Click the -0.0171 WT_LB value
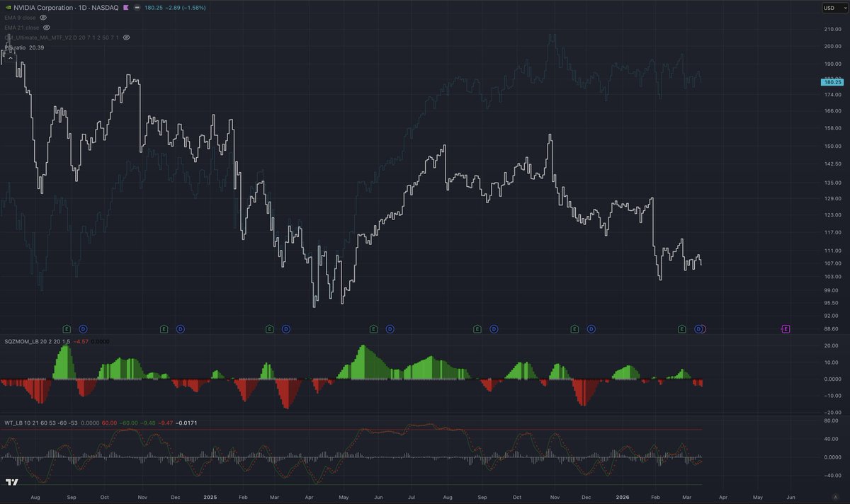Image resolution: width=850 pixels, height=504 pixels. [x=186, y=422]
